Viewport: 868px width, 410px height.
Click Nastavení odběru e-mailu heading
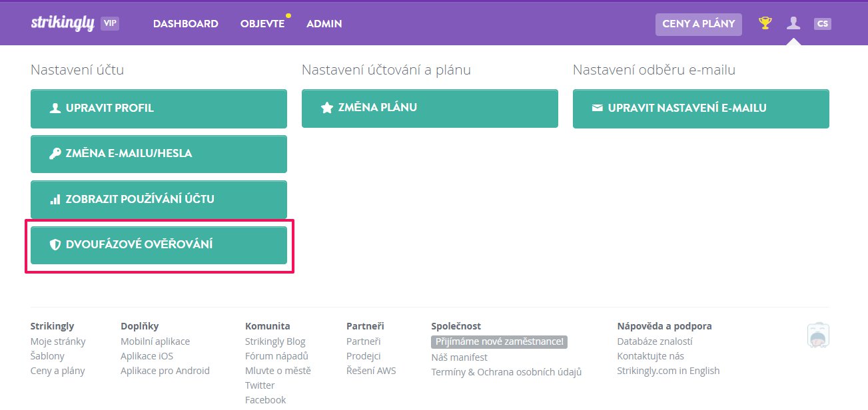point(654,70)
